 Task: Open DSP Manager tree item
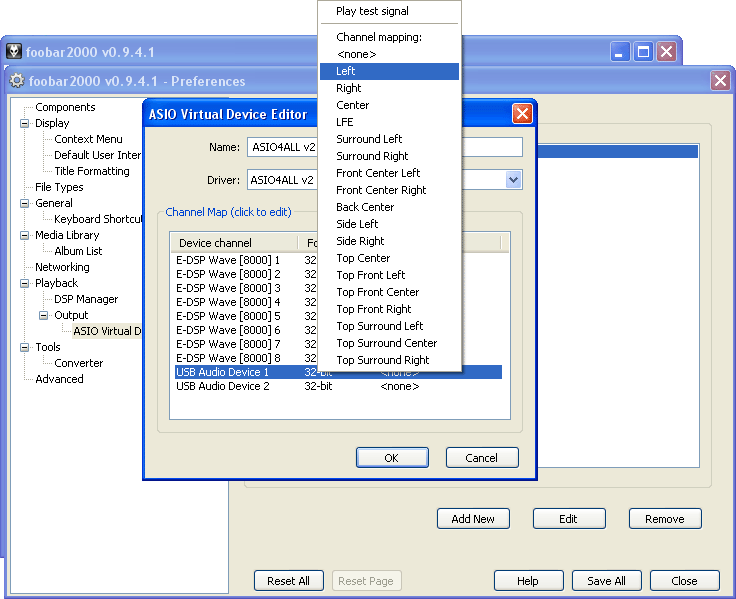(x=86, y=299)
